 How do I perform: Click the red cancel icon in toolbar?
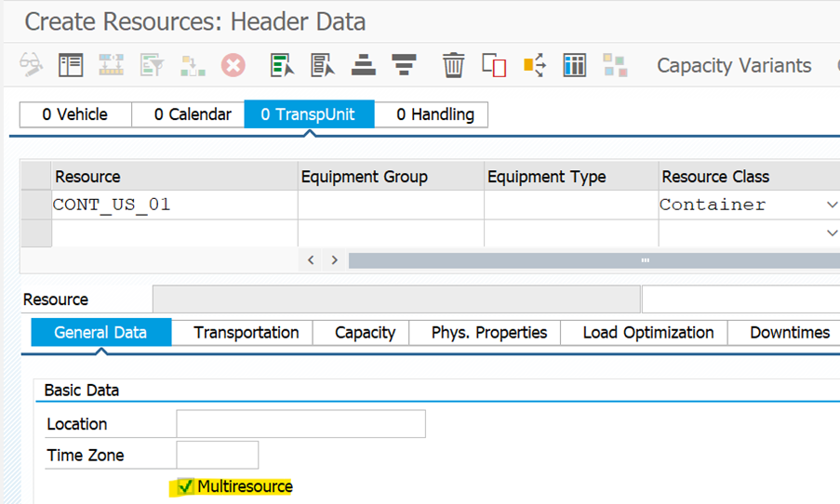click(x=233, y=65)
